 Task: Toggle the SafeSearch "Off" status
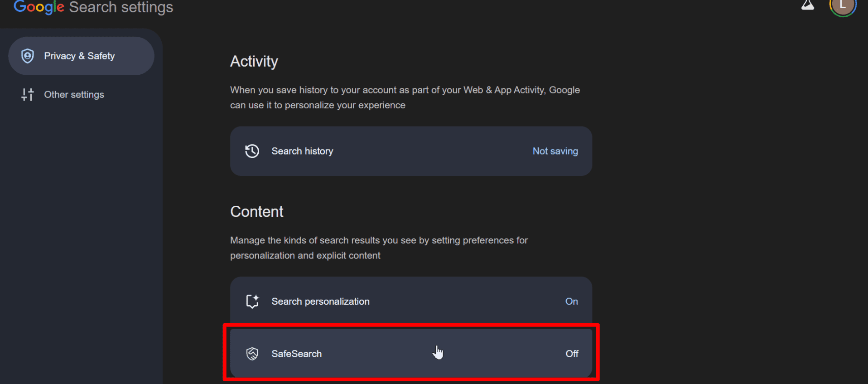click(572, 354)
